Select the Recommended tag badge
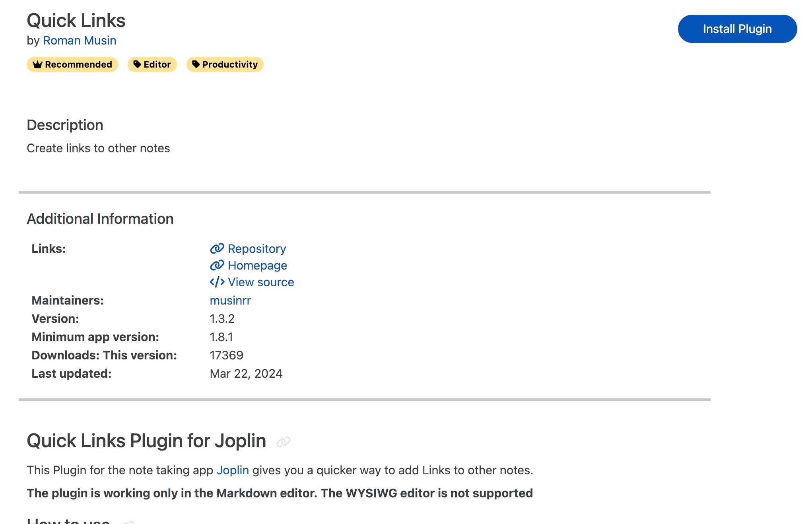This screenshot has height=524, width=812. 72,64
